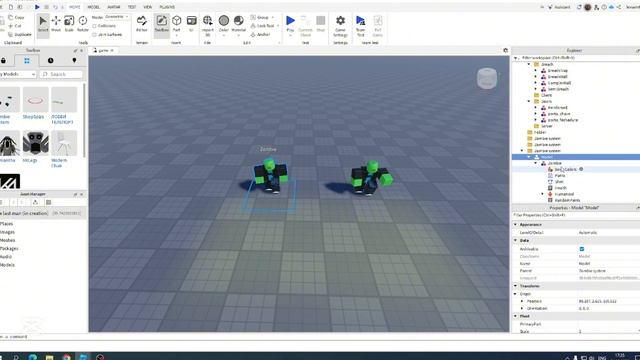Select the Shoyspas toolbox model thumbnail
Viewport: 640px width, 360px height.
click(x=36, y=100)
